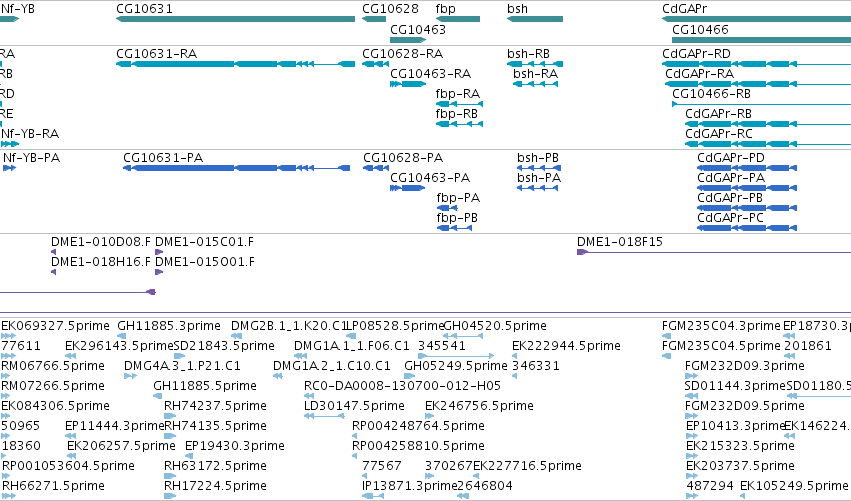
Task: Select EST label "EK222944.5prime"
Action: point(567,346)
